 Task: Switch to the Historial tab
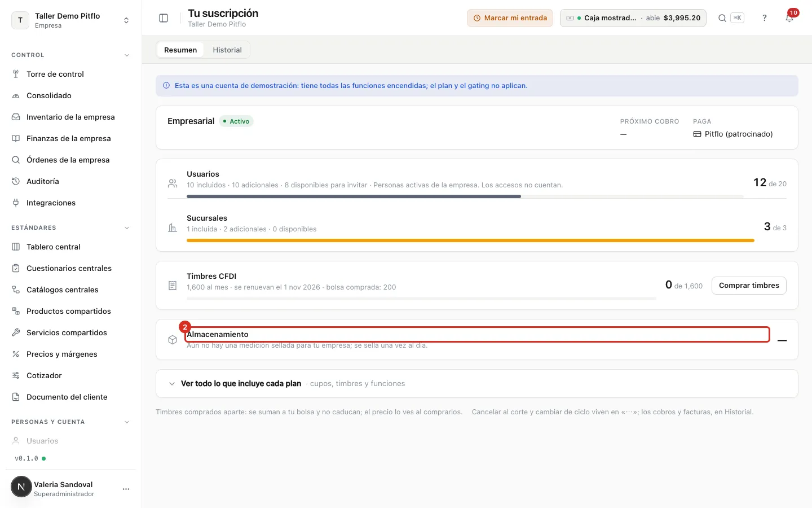point(227,50)
